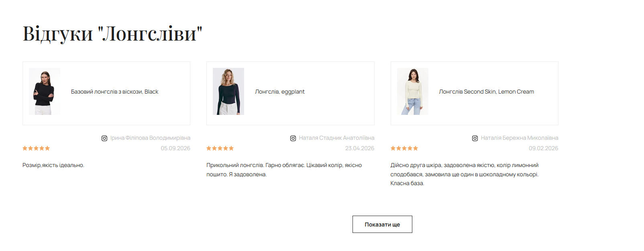Screen dimensions: 644x251
Task: Open reviewer name Наталя Стадник Анатоліївна
Action: click(336, 138)
